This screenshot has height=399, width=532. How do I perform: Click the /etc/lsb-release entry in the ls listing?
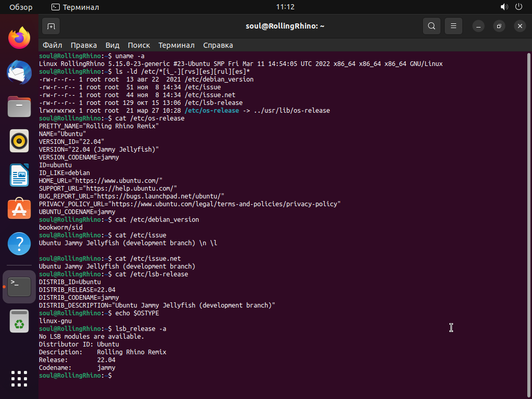pyautogui.click(x=214, y=103)
